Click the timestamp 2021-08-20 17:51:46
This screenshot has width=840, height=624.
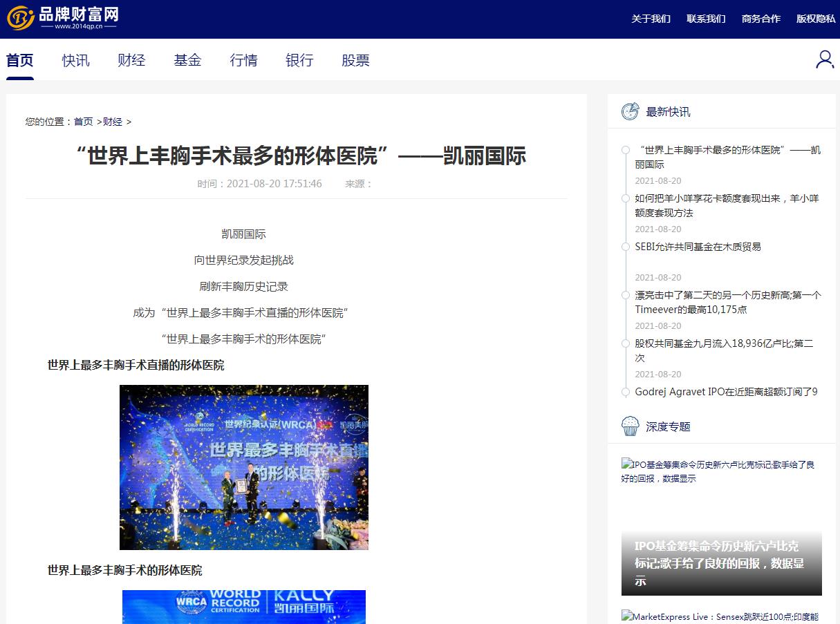click(x=274, y=184)
